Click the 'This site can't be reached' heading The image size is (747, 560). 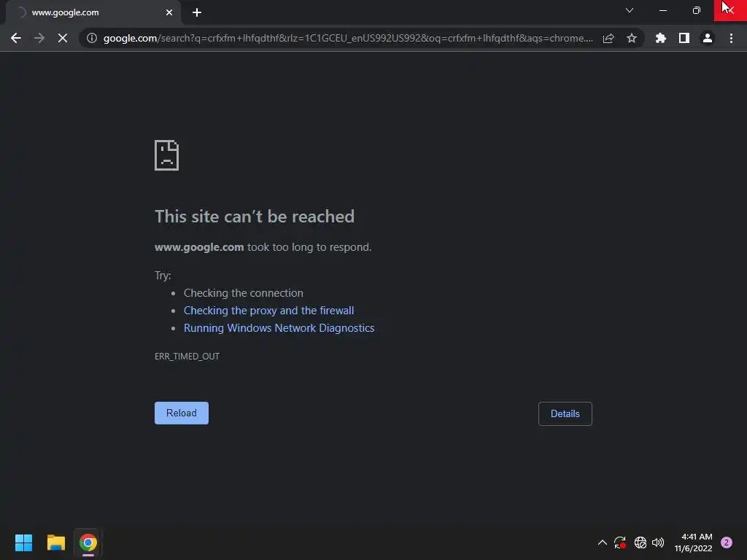click(255, 217)
